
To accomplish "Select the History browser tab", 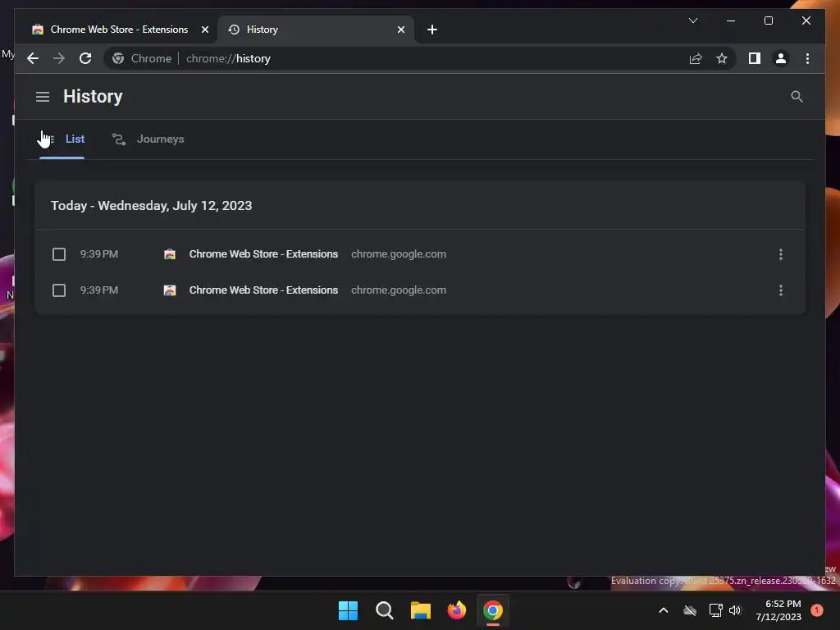I will click(x=316, y=30).
